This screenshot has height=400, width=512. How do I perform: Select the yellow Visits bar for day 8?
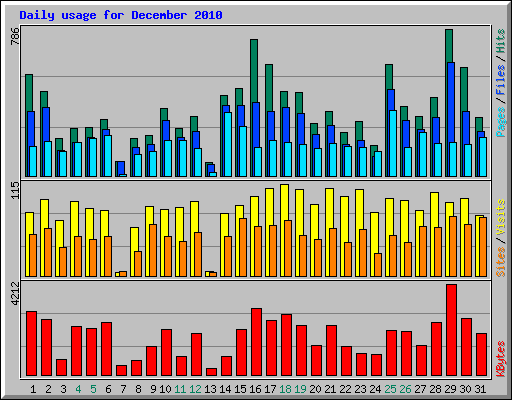point(134,239)
